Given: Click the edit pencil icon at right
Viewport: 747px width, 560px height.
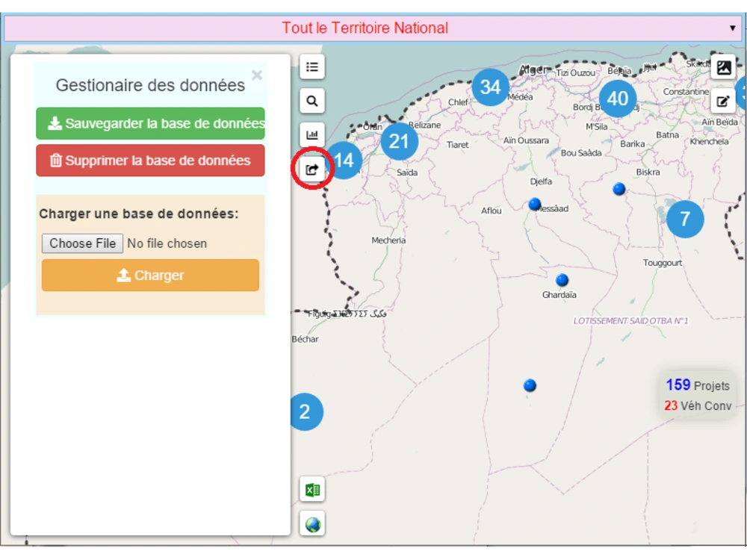Looking at the screenshot, I should tap(723, 101).
